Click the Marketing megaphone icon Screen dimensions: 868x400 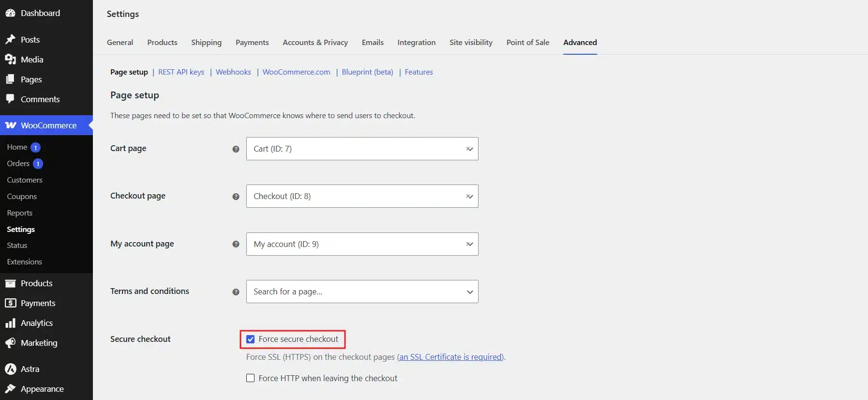[10, 343]
